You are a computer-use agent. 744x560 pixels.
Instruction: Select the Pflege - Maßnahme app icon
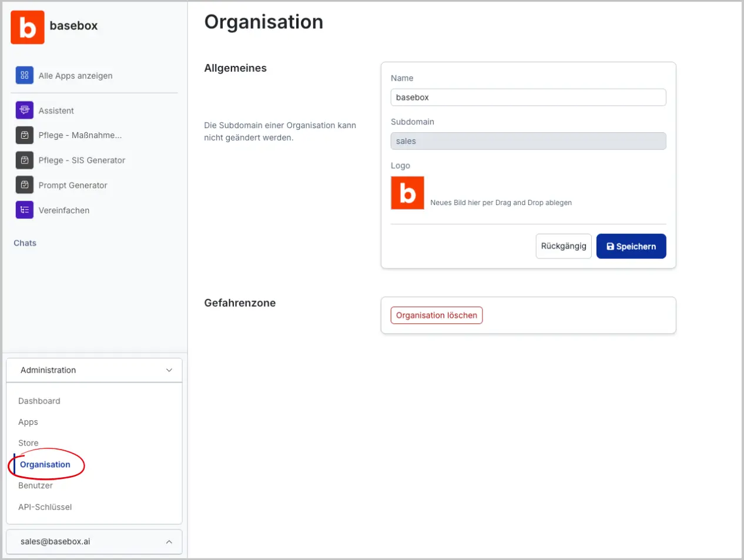click(x=24, y=135)
